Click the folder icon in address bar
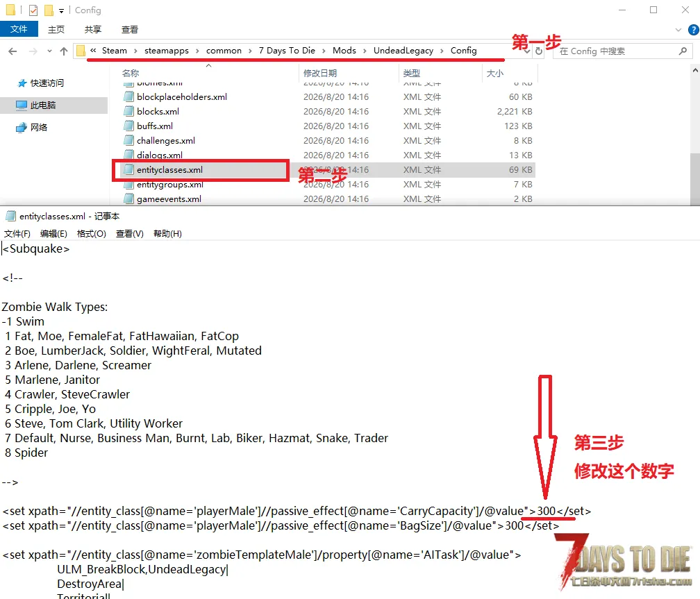The width and height of the screenshot is (700, 599). (81, 51)
